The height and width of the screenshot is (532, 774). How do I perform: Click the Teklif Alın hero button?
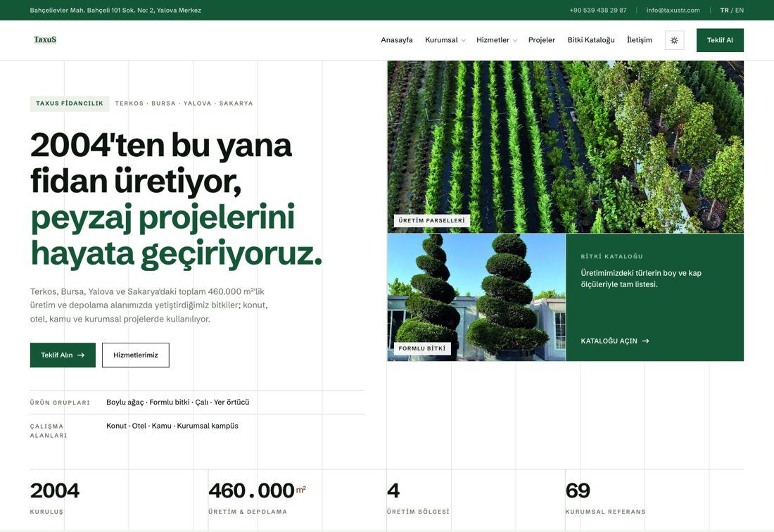click(63, 355)
